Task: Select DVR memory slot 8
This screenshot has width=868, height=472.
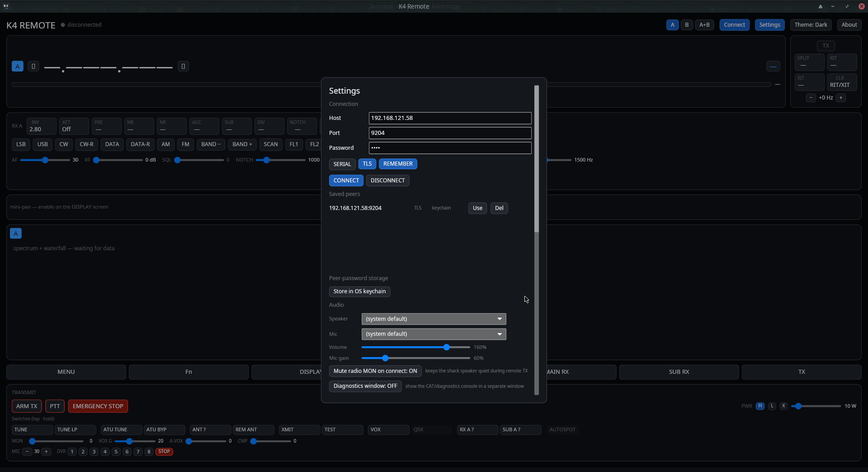Action: 149,452
